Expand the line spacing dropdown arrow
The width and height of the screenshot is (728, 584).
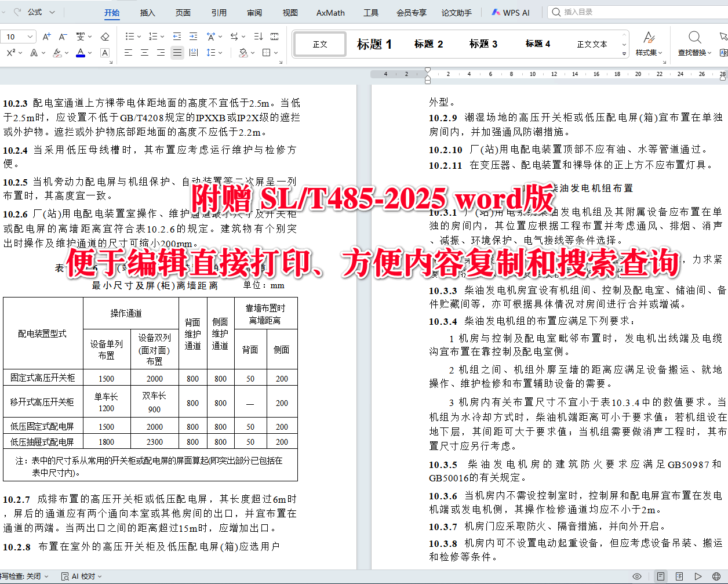[220, 53]
